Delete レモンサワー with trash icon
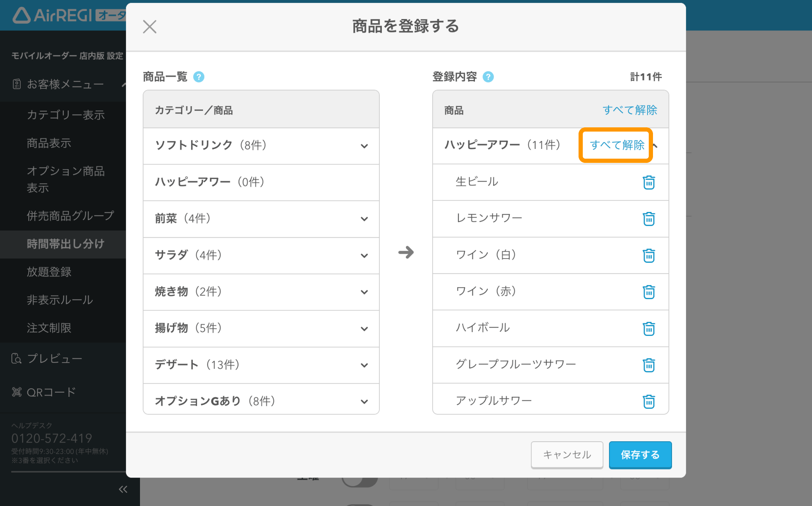The image size is (812, 506). pos(649,219)
